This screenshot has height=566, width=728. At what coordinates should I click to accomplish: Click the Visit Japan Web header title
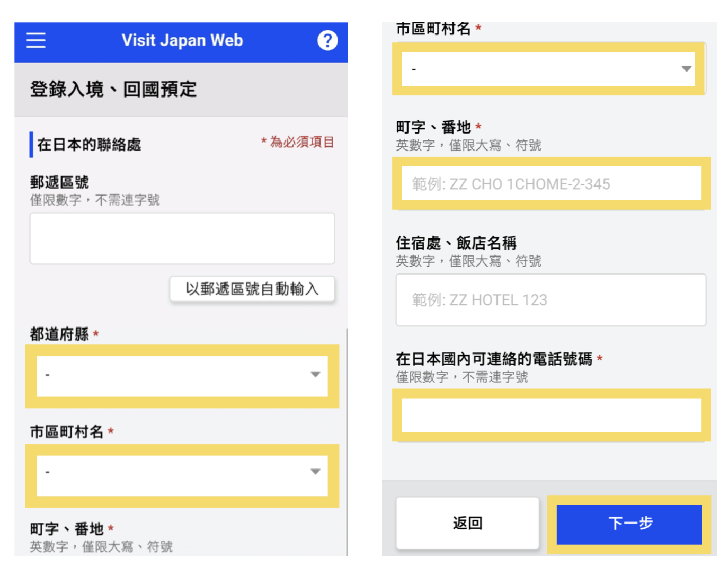point(182,40)
